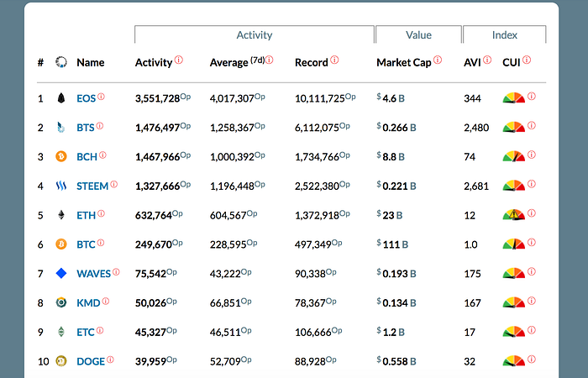Sort by the AVI column header

pyautogui.click(x=472, y=63)
